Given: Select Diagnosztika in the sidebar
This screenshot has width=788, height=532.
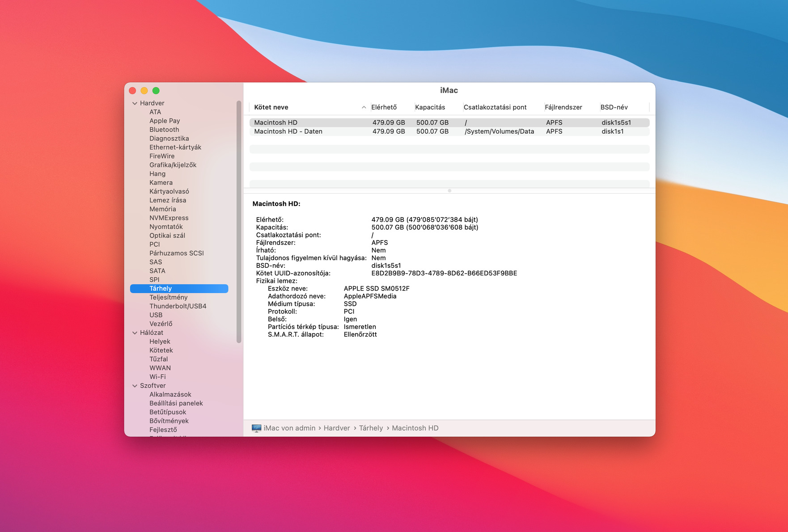Looking at the screenshot, I should click(169, 139).
